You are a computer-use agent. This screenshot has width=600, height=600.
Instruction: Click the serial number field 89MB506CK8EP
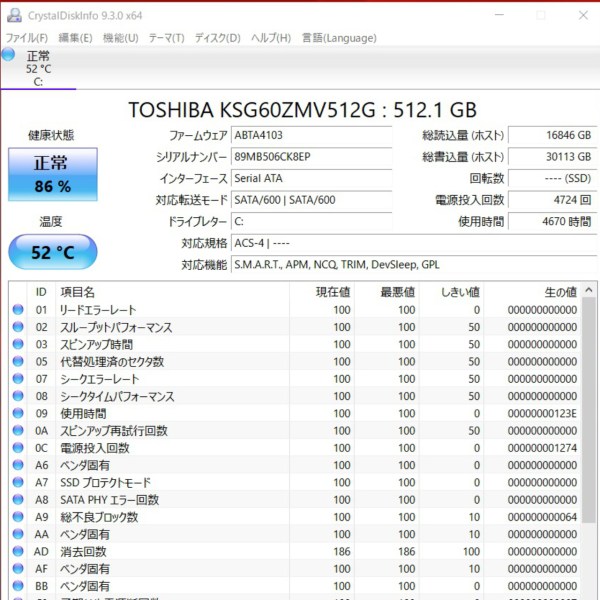coord(311,157)
